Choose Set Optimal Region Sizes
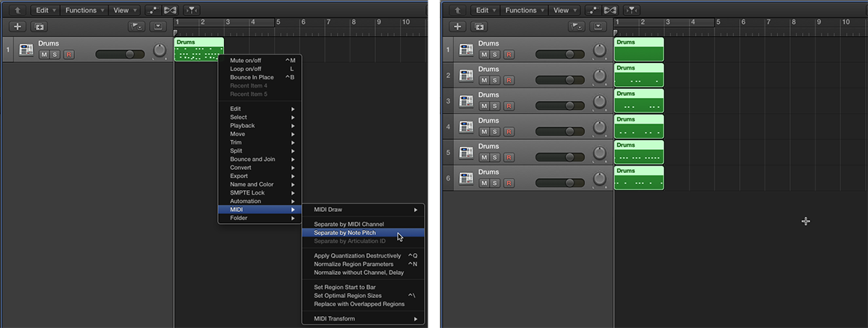 (x=363, y=296)
